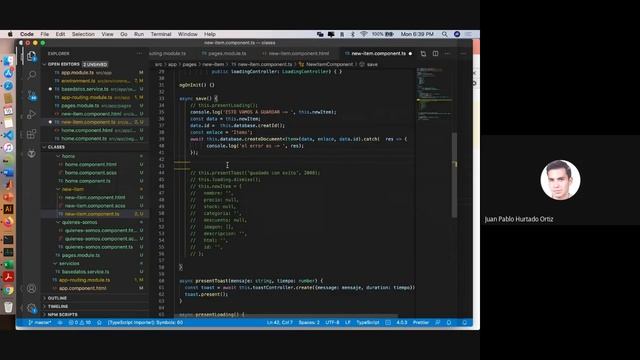Open the Selection menu
640x360 pixels.
click(83, 34)
